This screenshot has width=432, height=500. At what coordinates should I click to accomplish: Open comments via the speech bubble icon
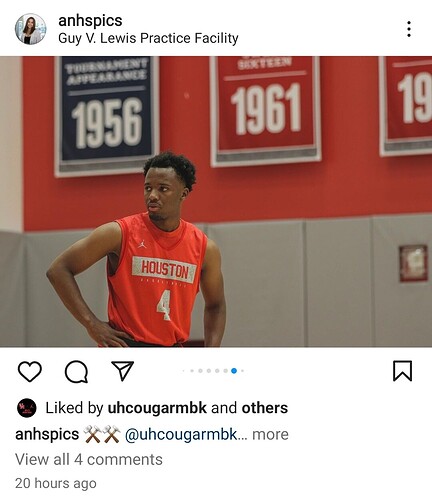(76, 371)
